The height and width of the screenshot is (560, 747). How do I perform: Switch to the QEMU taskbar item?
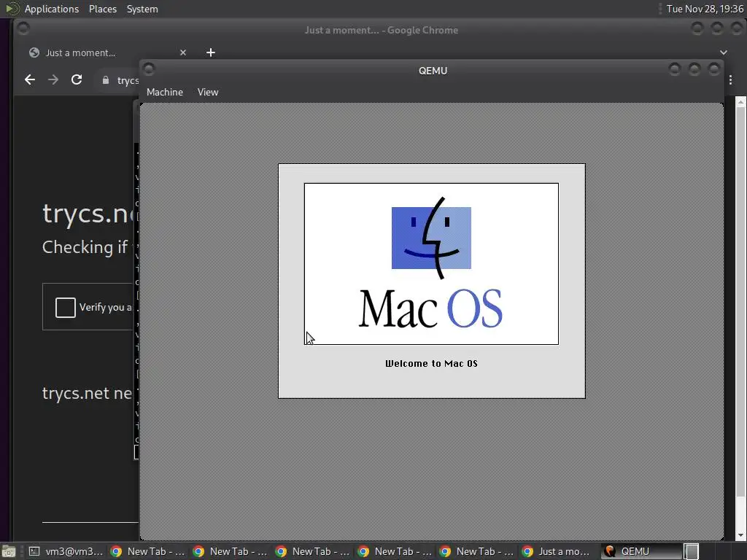pos(641,551)
